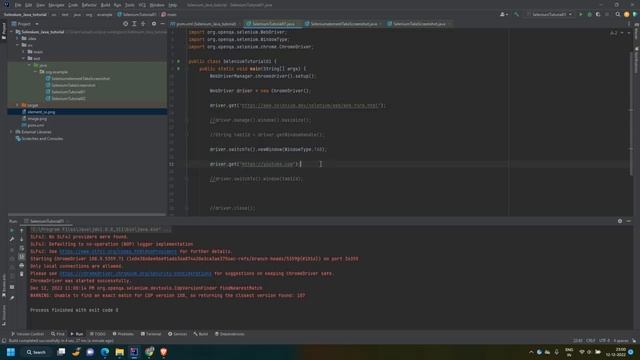This screenshot has height=360, width=640.
Task: Select element_sc.png in Project tree
Action: [41, 112]
